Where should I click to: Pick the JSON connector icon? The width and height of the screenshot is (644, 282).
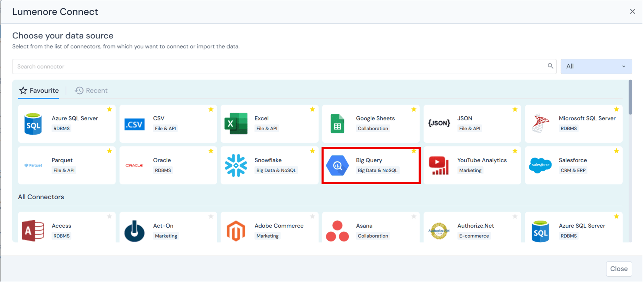439,123
